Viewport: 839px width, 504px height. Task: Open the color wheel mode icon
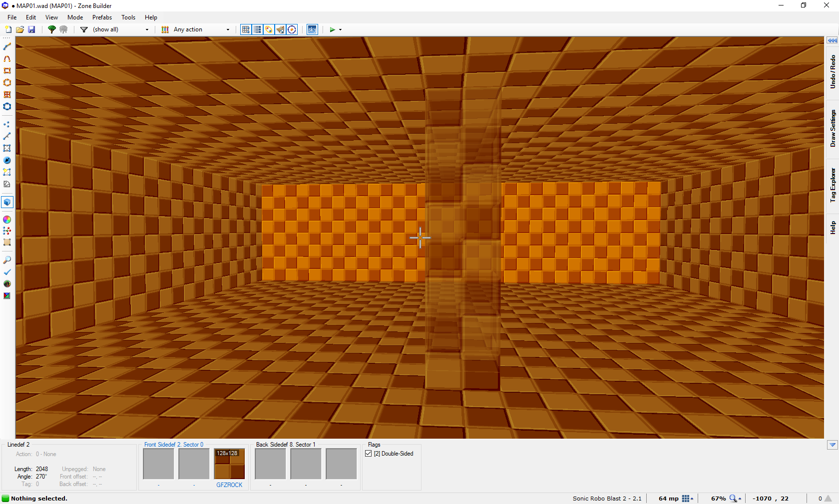[7, 220]
